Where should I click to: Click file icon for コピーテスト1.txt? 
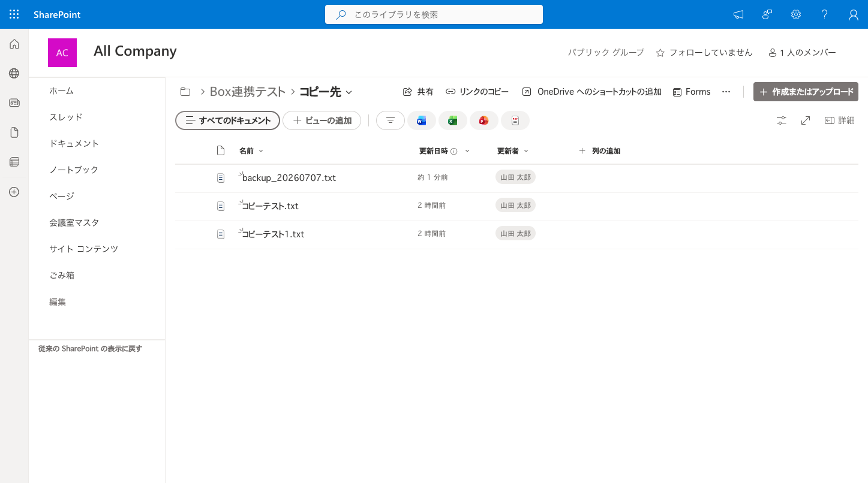221,234
